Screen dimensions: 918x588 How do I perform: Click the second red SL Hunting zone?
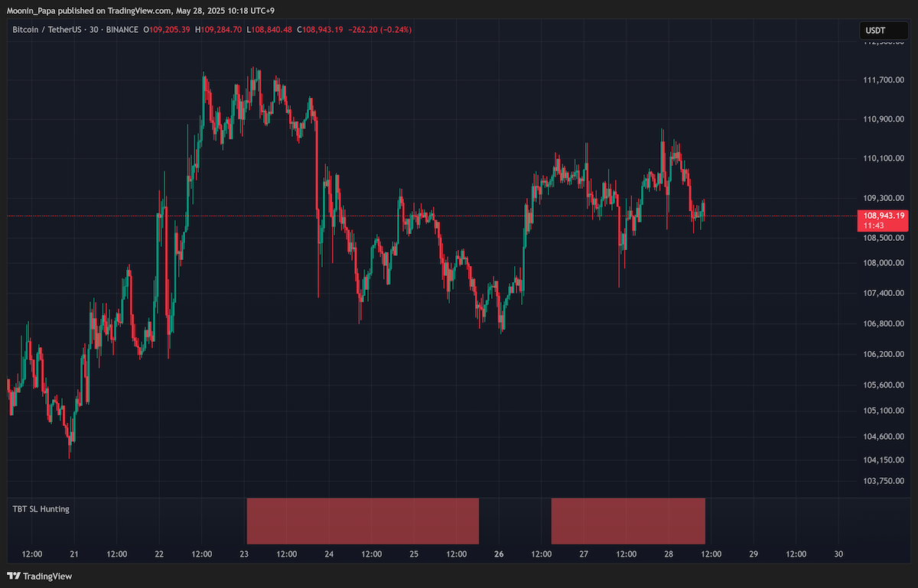tap(628, 521)
